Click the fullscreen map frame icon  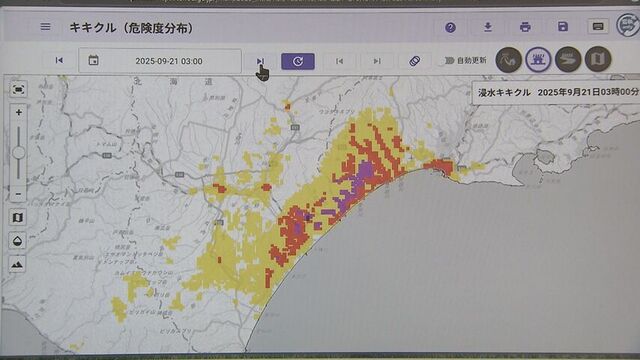tap(18, 89)
